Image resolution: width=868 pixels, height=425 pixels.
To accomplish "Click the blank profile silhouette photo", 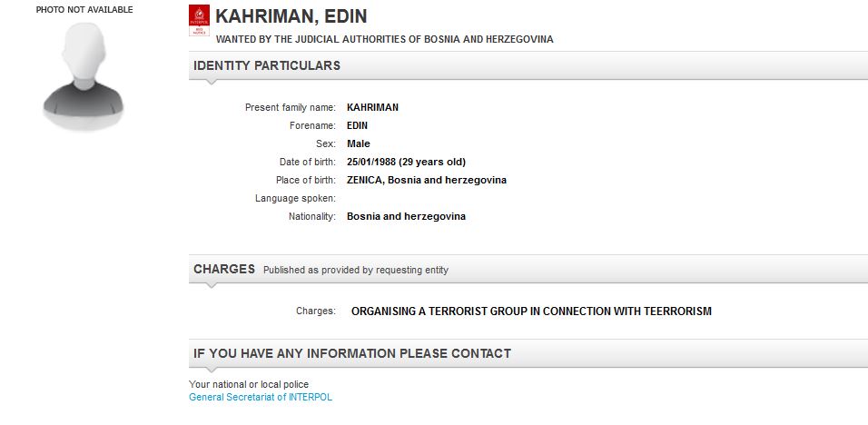I will [84, 75].
